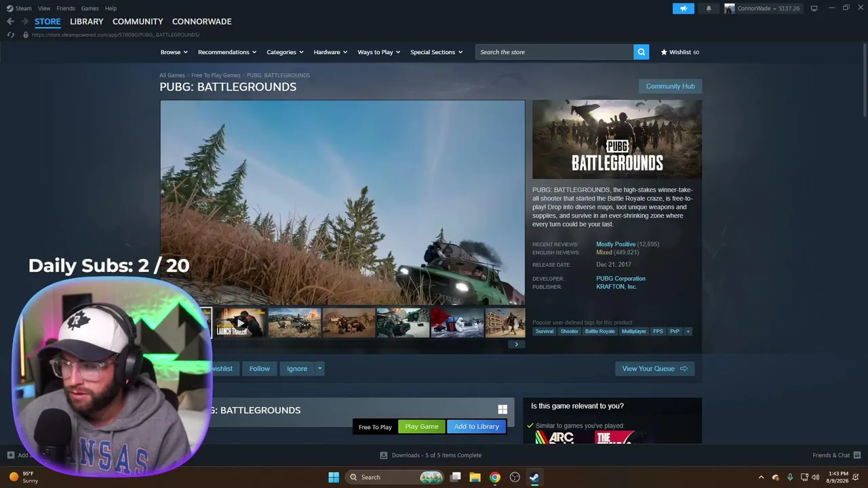868x488 pixels.
Task: Open the Ignore options dropdown arrow
Action: 319,369
